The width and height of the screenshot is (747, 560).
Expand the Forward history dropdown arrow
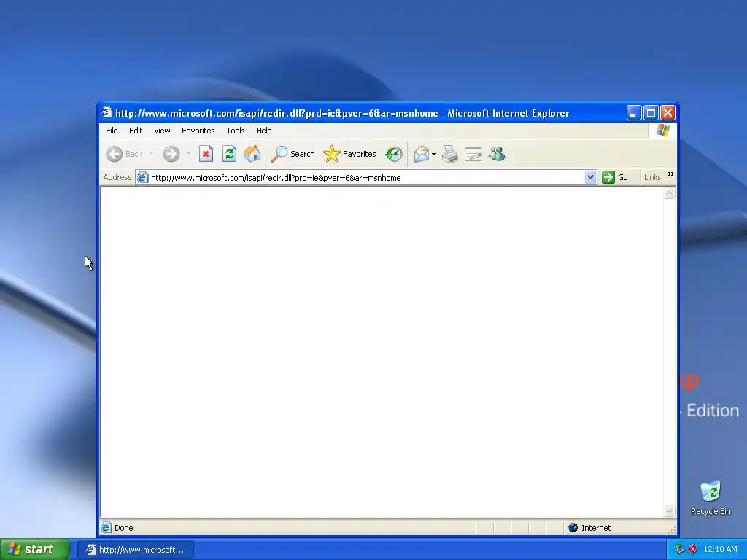[188, 154]
